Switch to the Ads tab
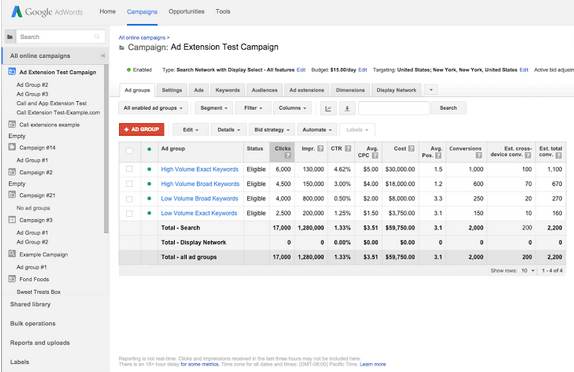Image resolution: width=574 pixels, height=372 pixels. [x=199, y=90]
